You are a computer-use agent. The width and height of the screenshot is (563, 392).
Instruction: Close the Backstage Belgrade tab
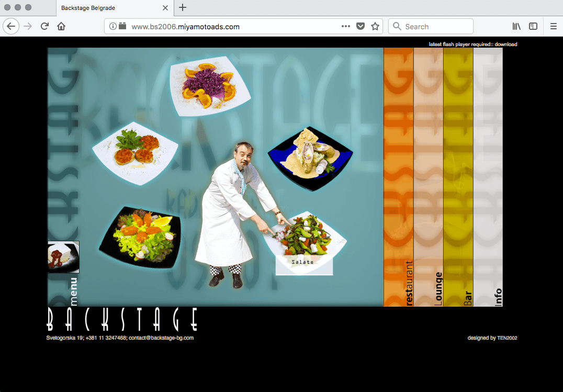165,8
